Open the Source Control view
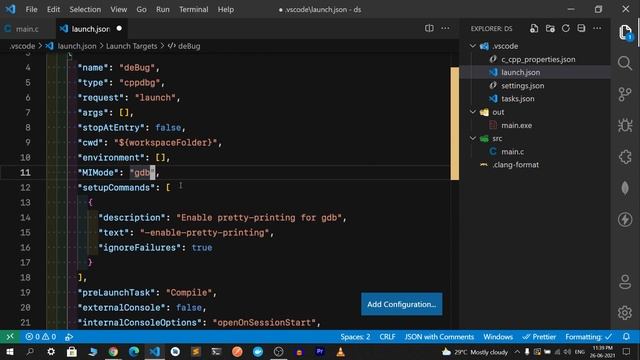Viewport: 640px width, 360px height. [x=625, y=94]
